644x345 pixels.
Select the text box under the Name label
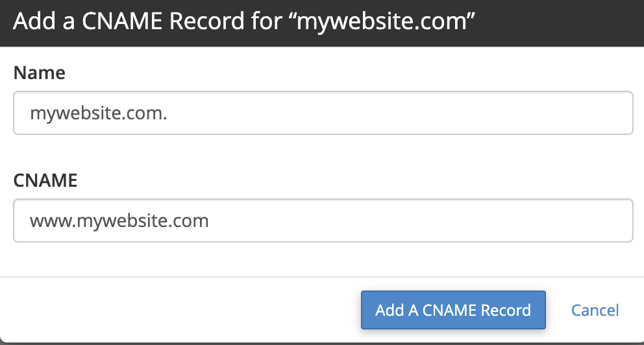point(323,113)
